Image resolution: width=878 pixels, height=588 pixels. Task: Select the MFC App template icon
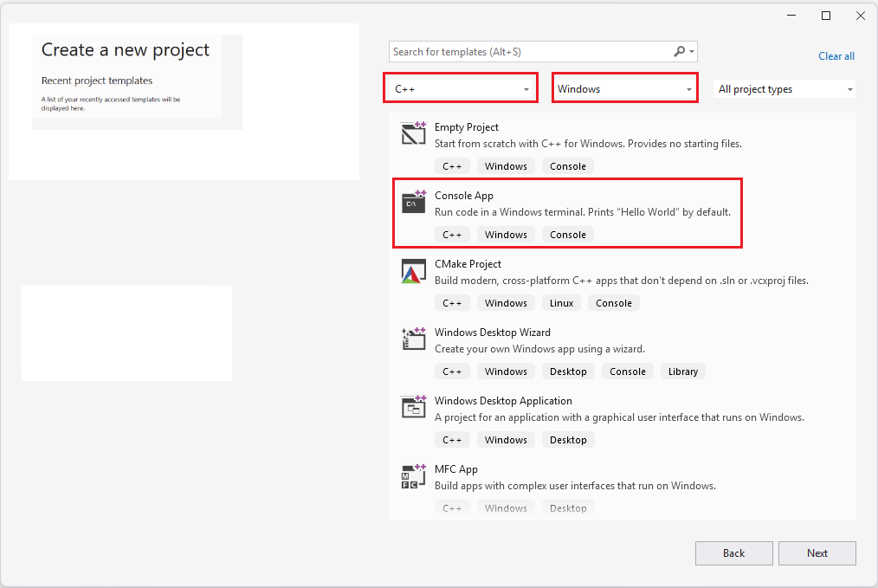[413, 476]
